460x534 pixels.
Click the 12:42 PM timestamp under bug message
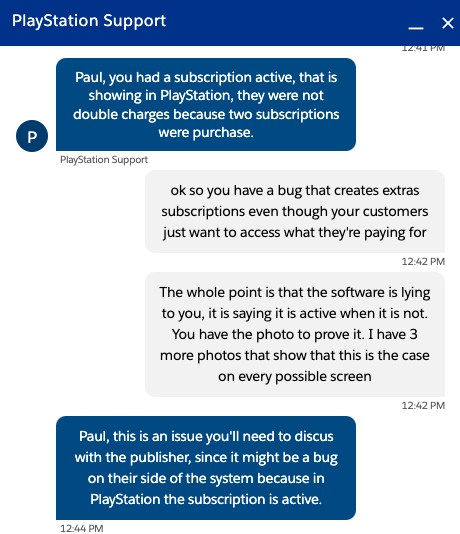423,262
